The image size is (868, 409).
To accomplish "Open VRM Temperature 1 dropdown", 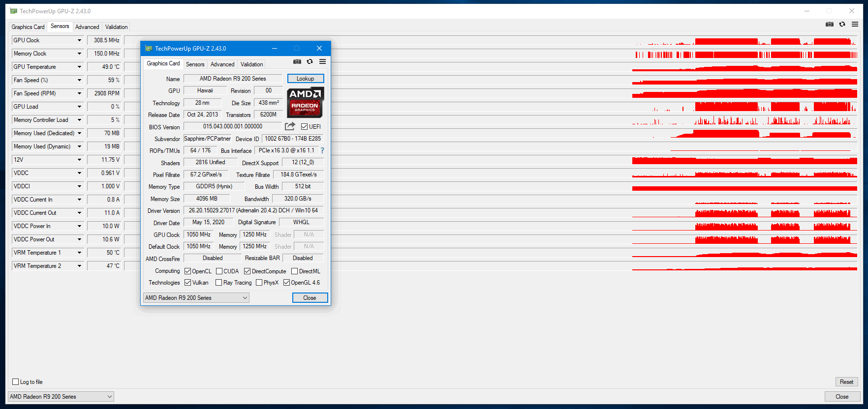I will pos(79,253).
